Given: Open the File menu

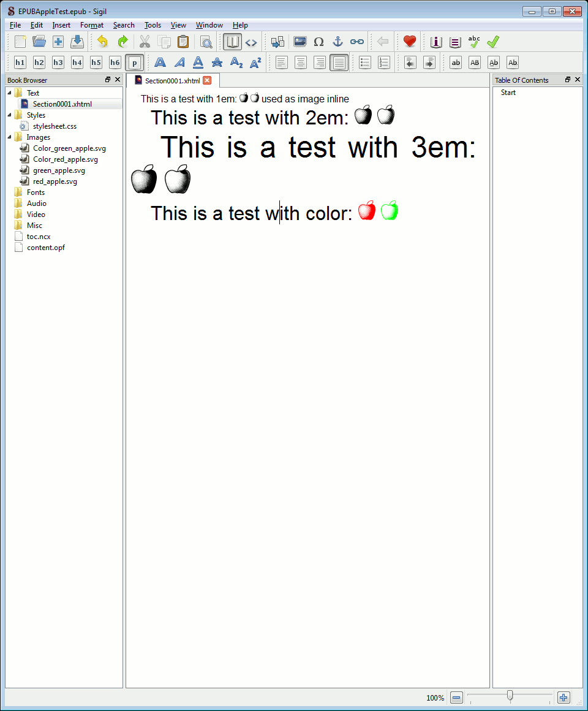Looking at the screenshot, I should pos(15,25).
